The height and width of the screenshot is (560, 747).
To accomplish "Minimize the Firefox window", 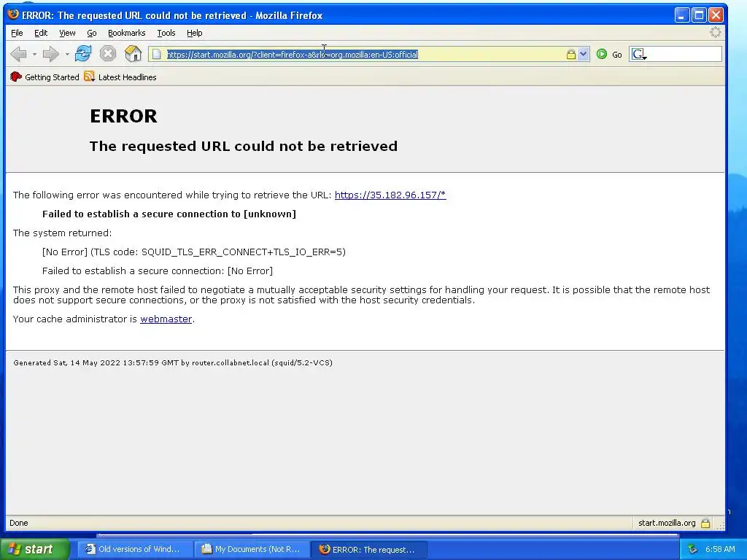I will [x=682, y=15].
